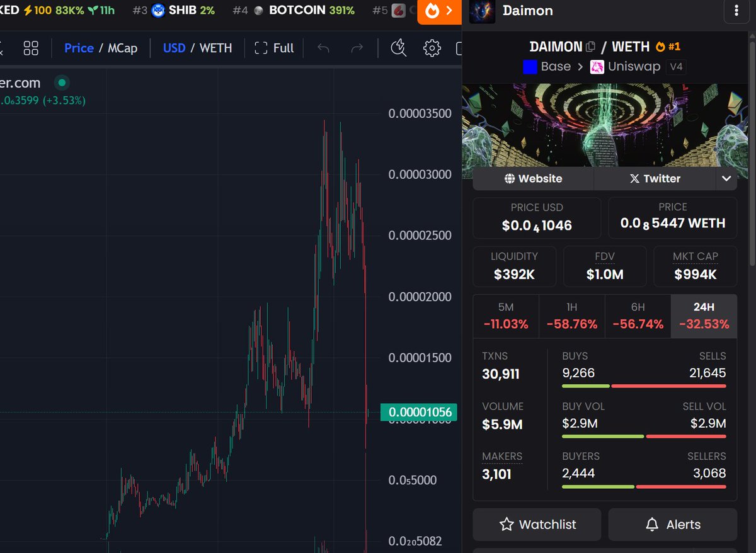756x553 pixels.
Task: Select Price chart mode
Action: [x=79, y=48]
